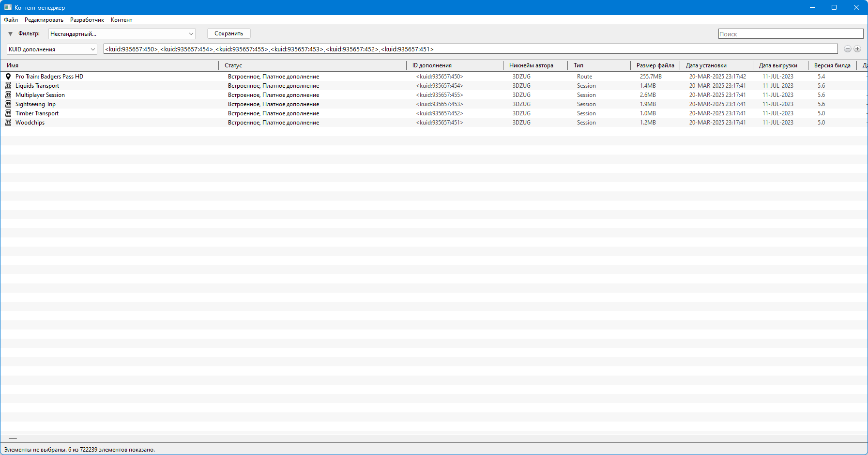Click the session icon beside Woodchips
This screenshot has width=868, height=455.
[8, 123]
